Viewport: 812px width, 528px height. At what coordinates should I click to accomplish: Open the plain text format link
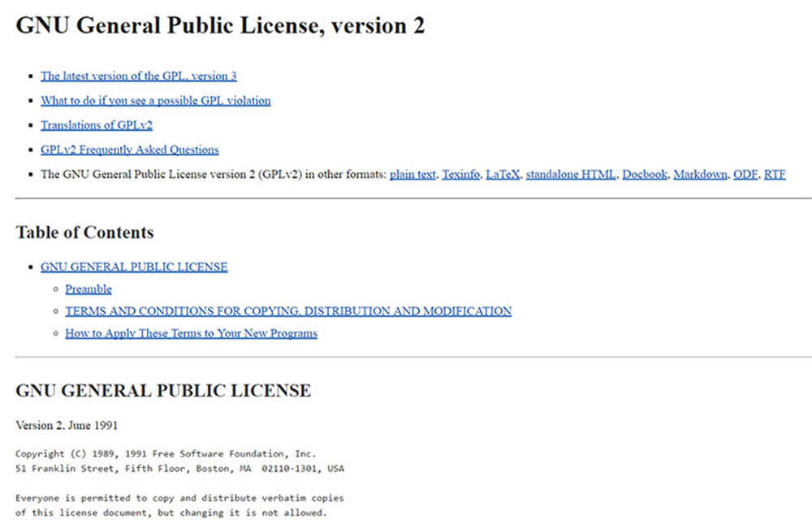(412, 174)
